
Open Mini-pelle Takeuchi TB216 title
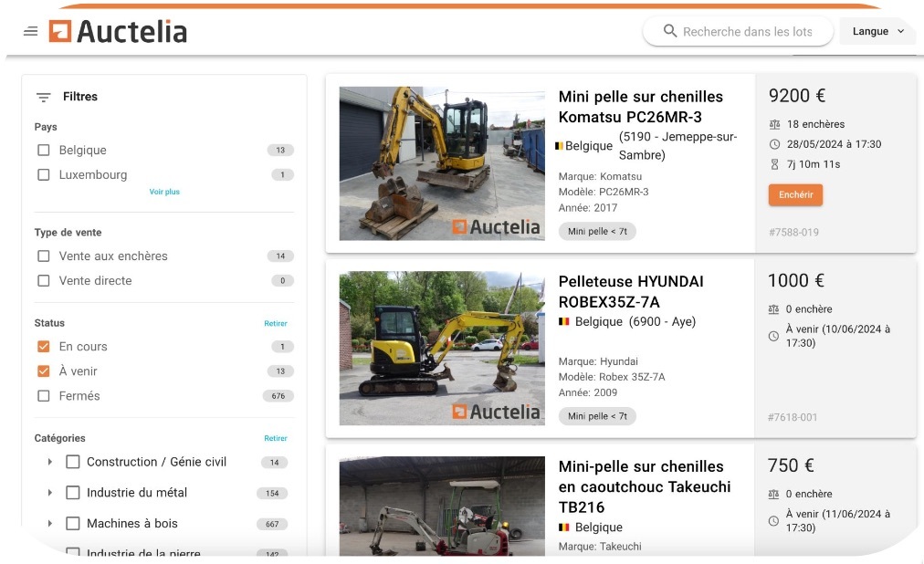(645, 486)
